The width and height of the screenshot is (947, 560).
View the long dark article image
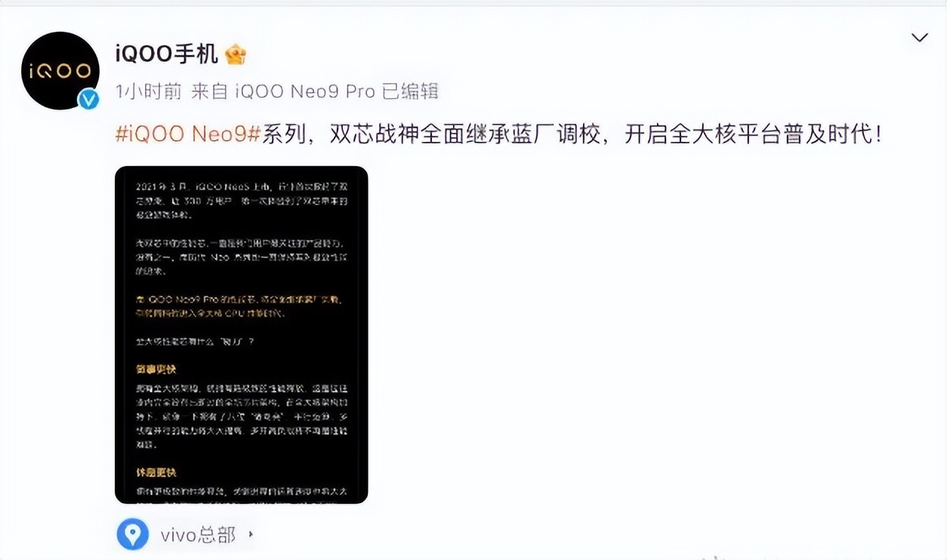(x=242, y=334)
